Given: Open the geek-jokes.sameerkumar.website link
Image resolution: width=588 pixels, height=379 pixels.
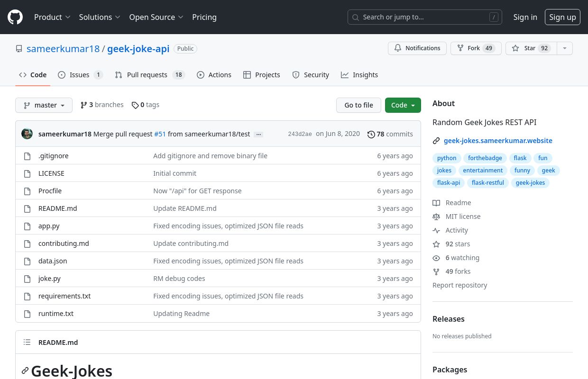Looking at the screenshot, I should pos(498,141).
